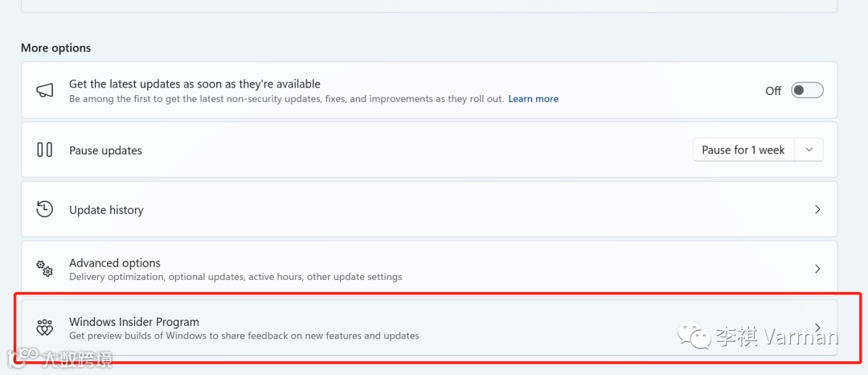The height and width of the screenshot is (375, 868).
Task: Toggle the 'Get the latest updates' switch
Action: tap(807, 90)
